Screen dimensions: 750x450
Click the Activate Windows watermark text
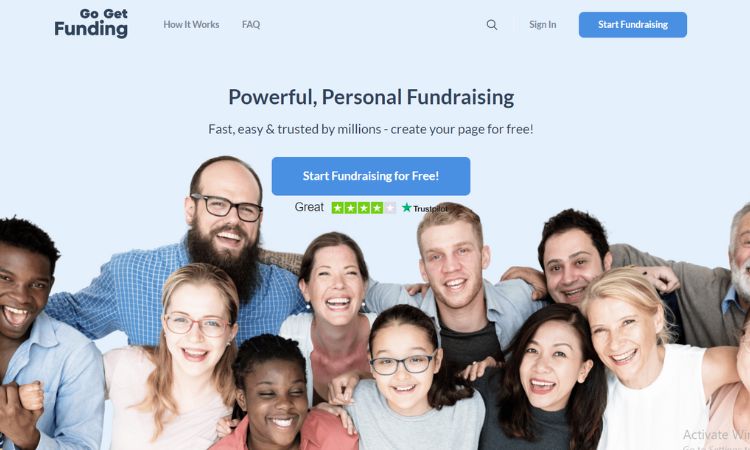pos(716,435)
